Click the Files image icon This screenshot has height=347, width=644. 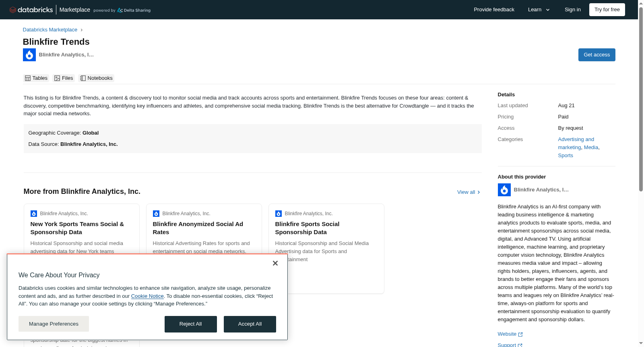coord(57,78)
